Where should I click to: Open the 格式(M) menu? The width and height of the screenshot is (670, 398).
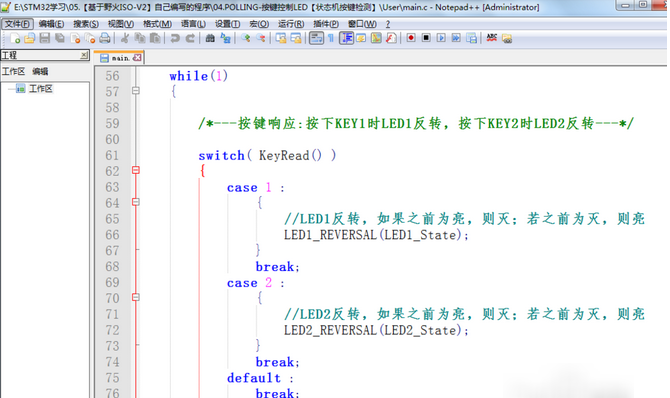[157, 24]
